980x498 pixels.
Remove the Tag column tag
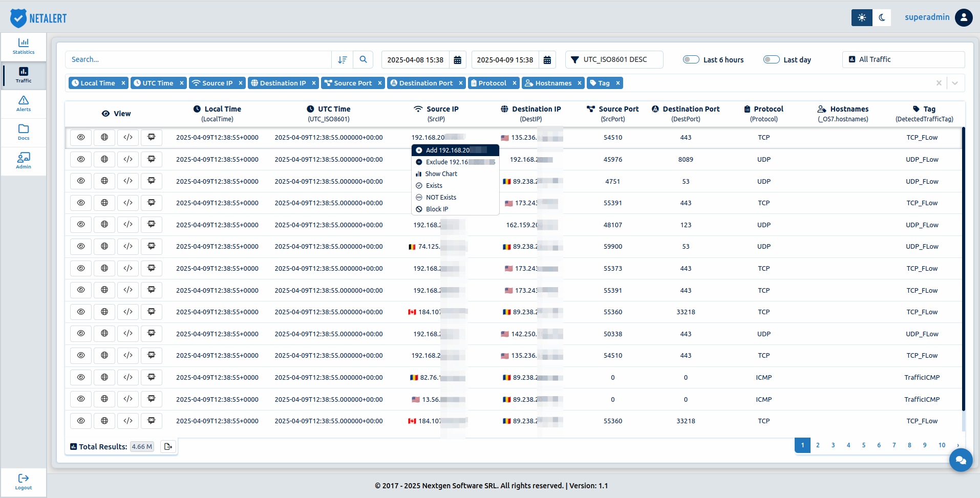618,83
